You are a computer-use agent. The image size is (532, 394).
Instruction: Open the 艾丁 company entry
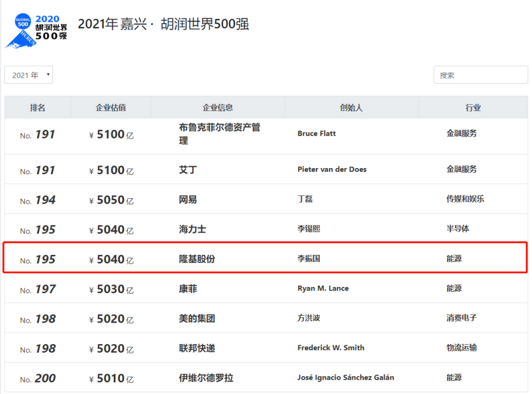(188, 169)
